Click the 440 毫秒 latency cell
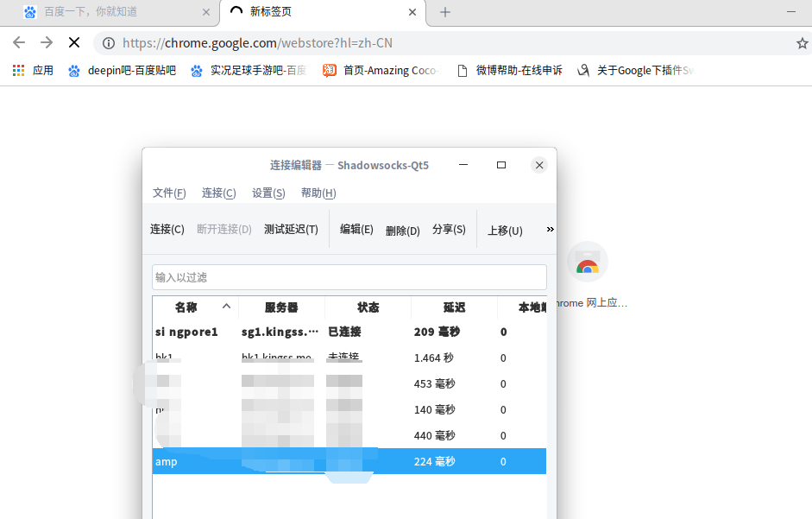Image resolution: width=812 pixels, height=519 pixels. [435, 435]
